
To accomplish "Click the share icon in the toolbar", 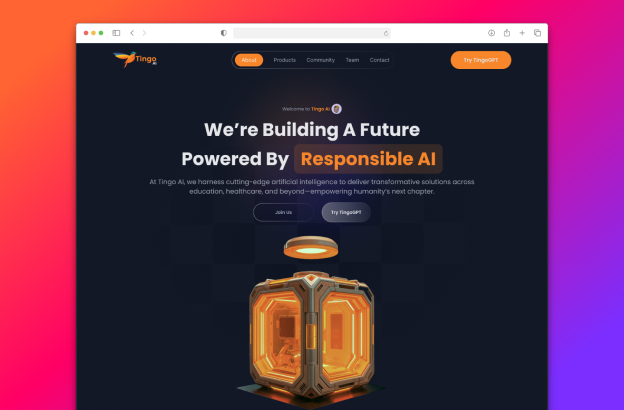I will (507, 33).
